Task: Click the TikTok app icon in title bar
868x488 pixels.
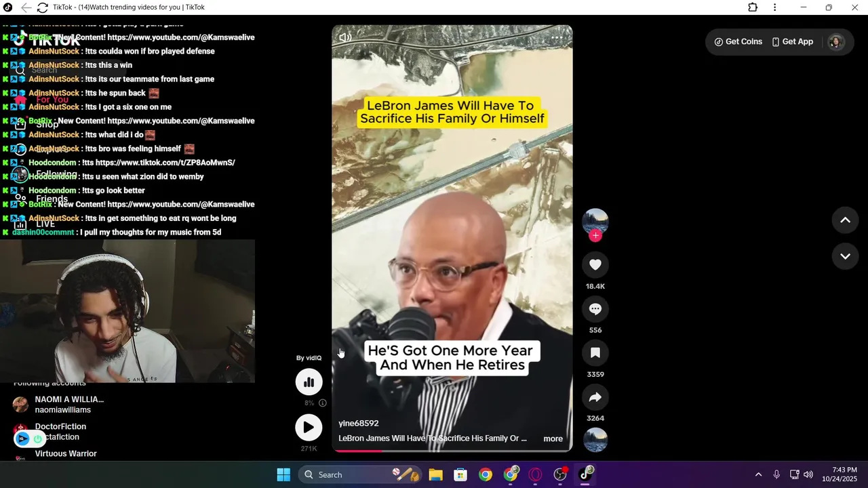Action: 7,7
